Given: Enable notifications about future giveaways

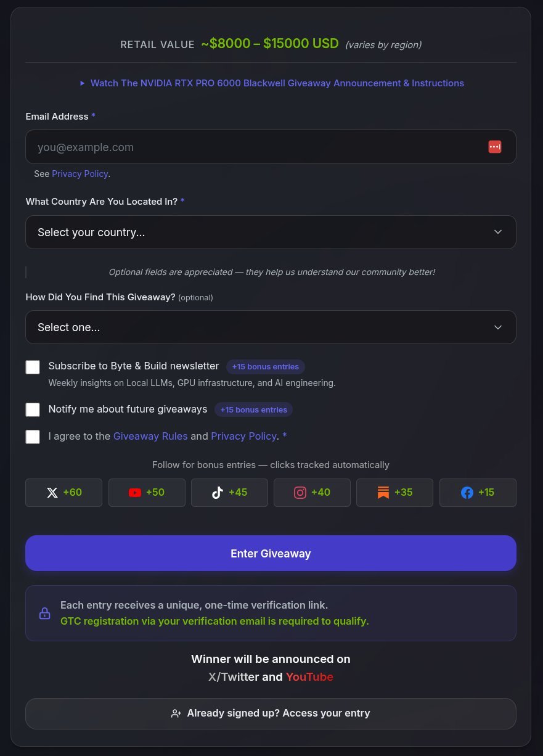Looking at the screenshot, I should pyautogui.click(x=33, y=409).
